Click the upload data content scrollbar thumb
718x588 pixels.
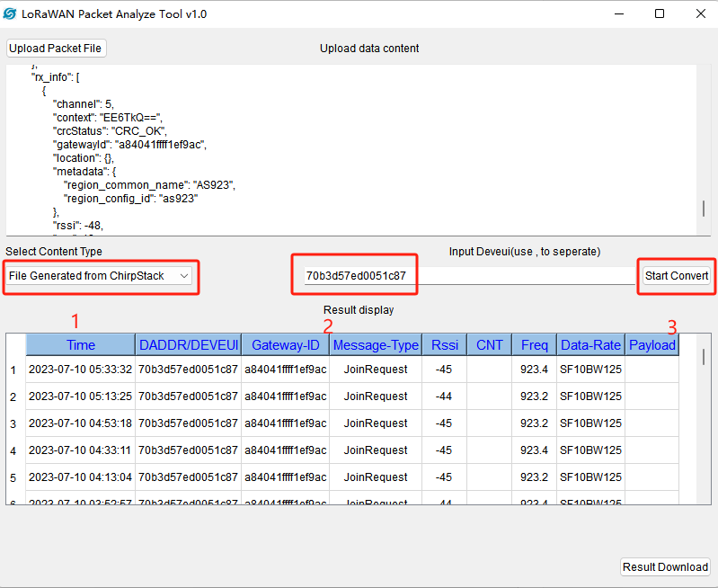[704, 209]
